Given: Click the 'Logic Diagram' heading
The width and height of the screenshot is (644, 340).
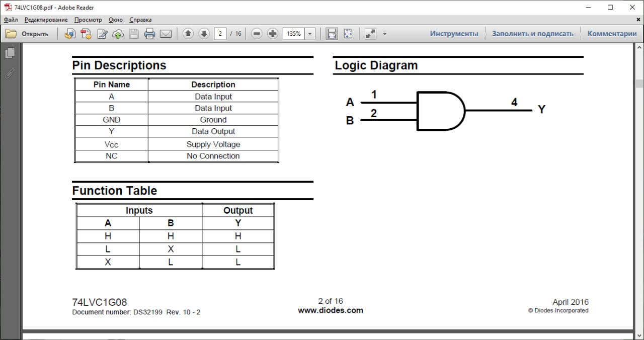Looking at the screenshot, I should tap(376, 65).
